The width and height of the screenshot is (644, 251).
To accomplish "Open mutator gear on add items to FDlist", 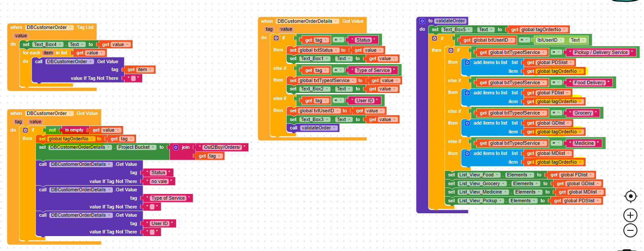I will 467,93.
